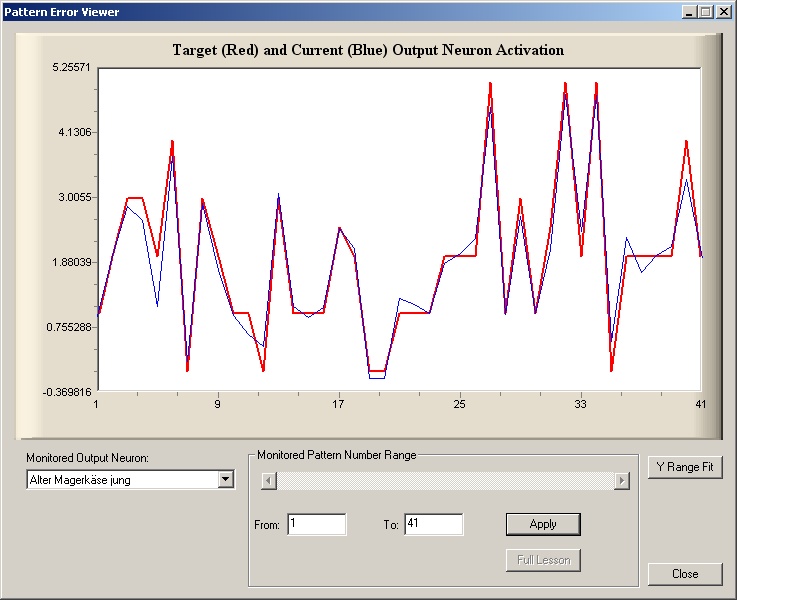Click the 5.25571 y-axis label

coord(72,67)
